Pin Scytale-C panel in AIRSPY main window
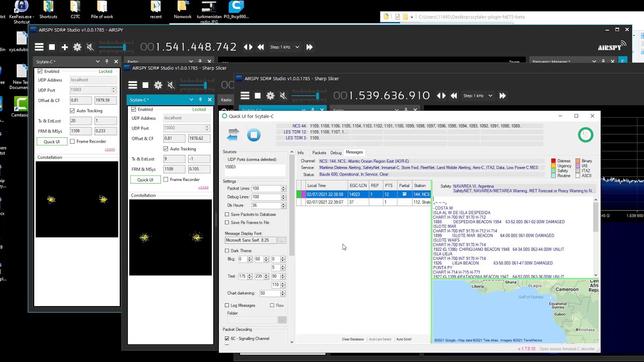644x362 pixels. click(x=107, y=61)
